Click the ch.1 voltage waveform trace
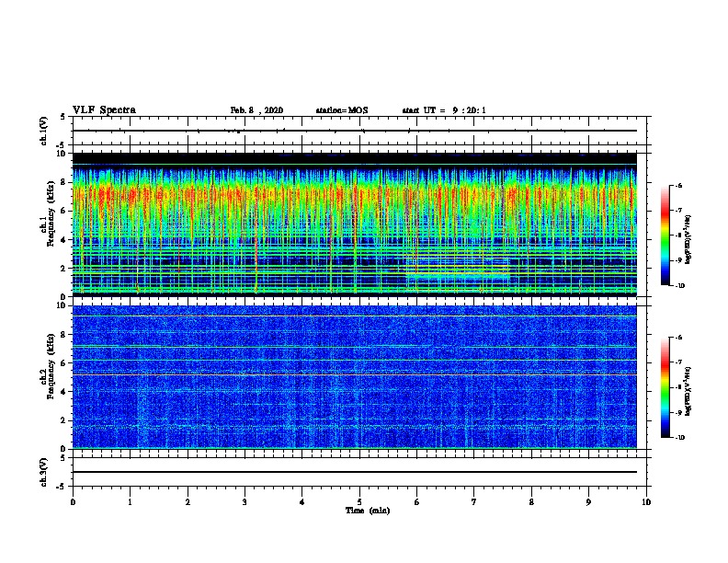The height and width of the screenshot is (563, 728). (x=355, y=131)
